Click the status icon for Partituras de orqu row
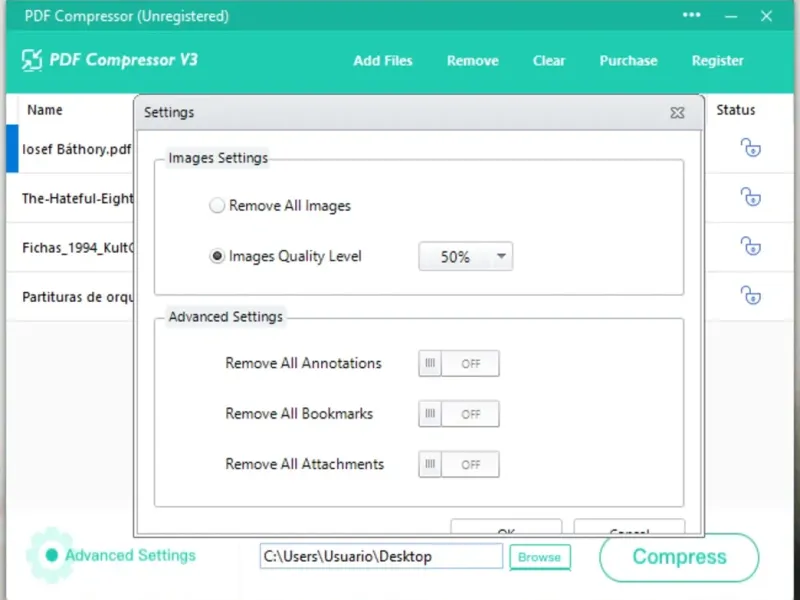This screenshot has width=800, height=600. 751,296
